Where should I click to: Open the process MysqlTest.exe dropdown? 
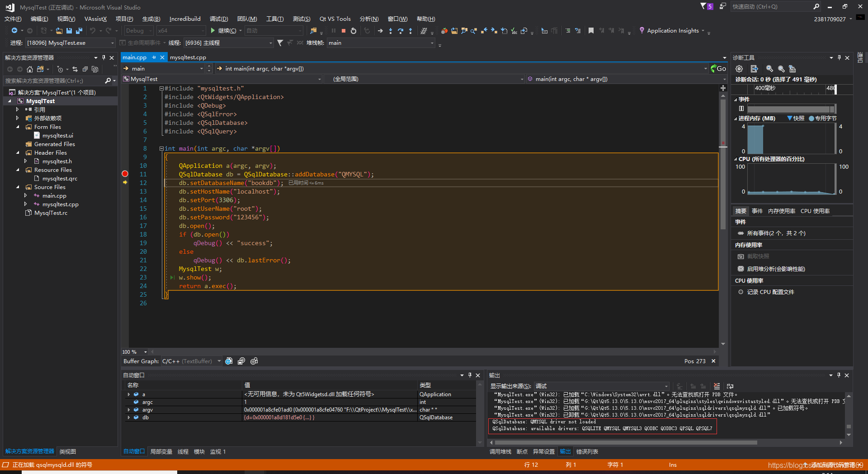tap(112, 43)
